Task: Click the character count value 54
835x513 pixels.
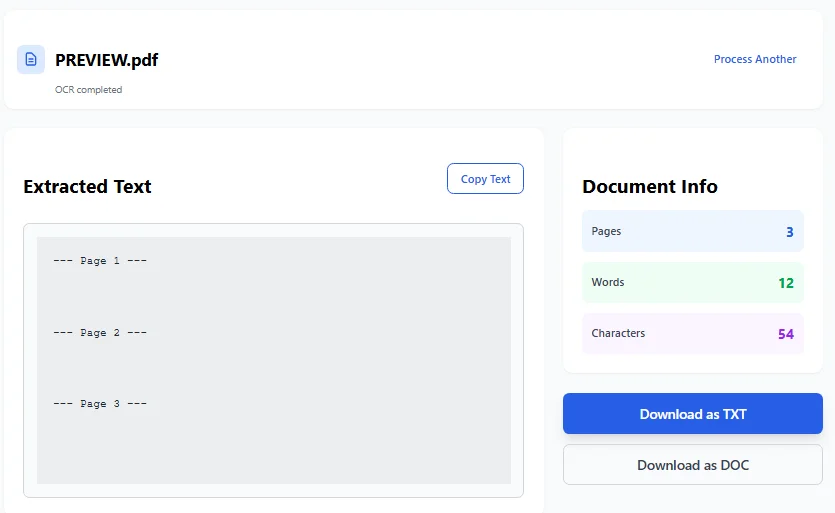Action: point(786,334)
